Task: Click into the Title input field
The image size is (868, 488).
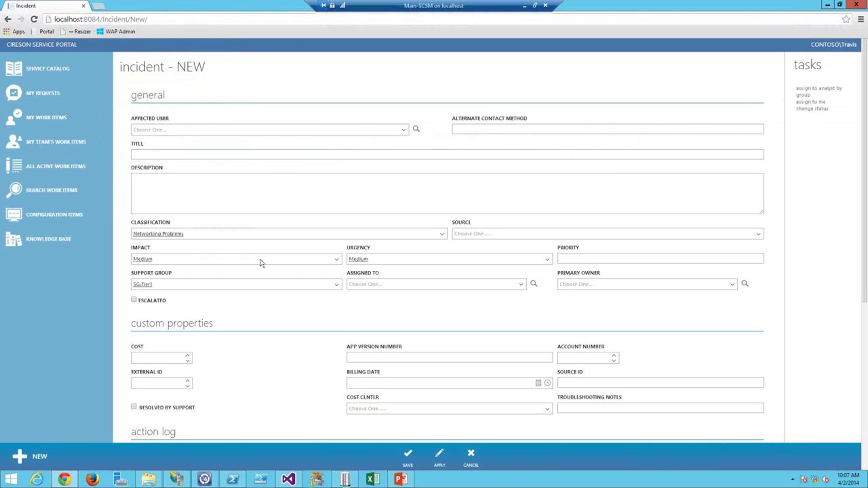Action: [447, 154]
